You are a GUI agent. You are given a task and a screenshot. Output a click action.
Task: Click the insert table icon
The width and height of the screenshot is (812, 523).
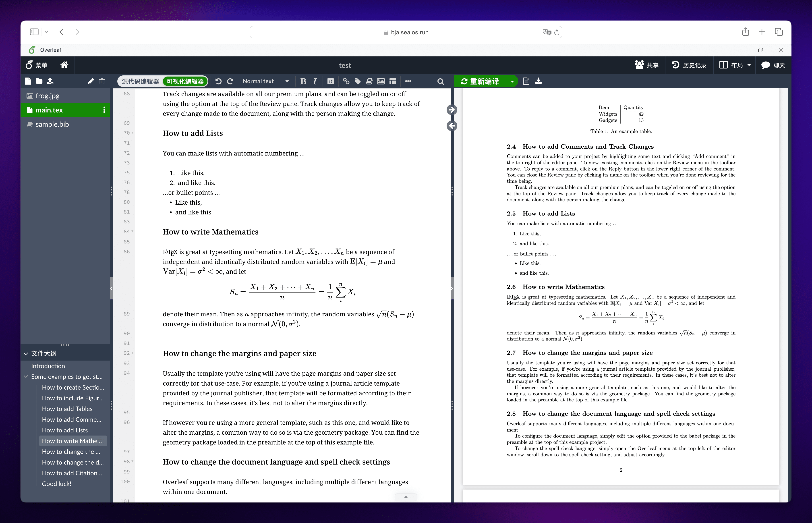click(393, 81)
